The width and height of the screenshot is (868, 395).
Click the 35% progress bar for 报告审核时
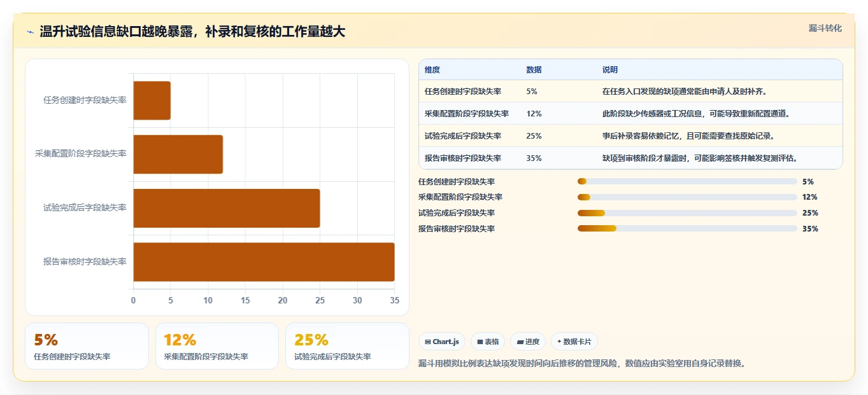pos(687,228)
